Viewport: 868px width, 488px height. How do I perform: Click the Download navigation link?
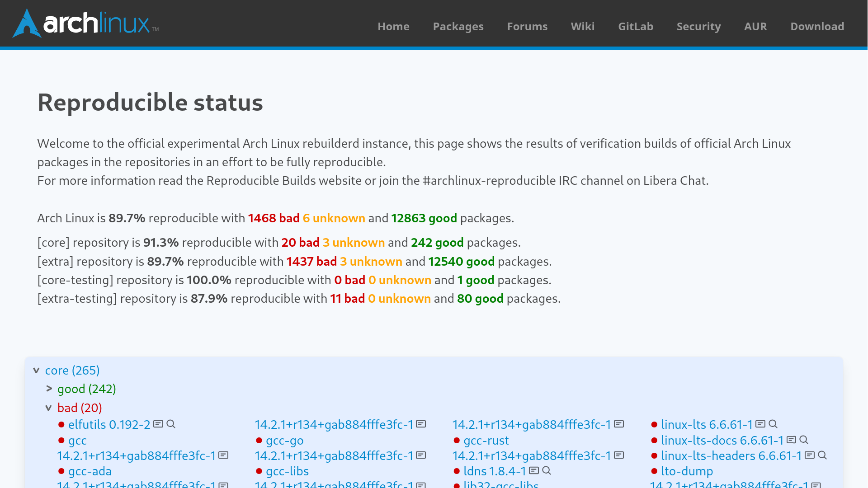coord(817,26)
